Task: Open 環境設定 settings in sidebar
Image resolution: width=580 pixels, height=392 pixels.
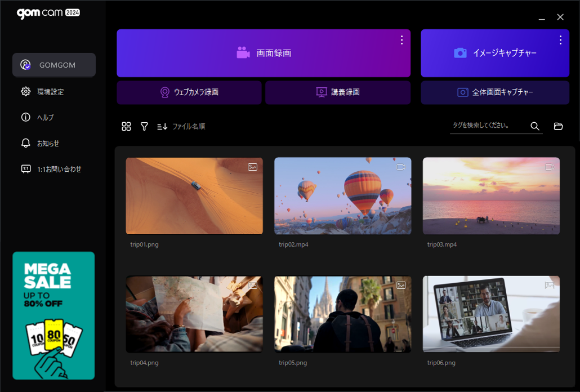Action: 50,92
